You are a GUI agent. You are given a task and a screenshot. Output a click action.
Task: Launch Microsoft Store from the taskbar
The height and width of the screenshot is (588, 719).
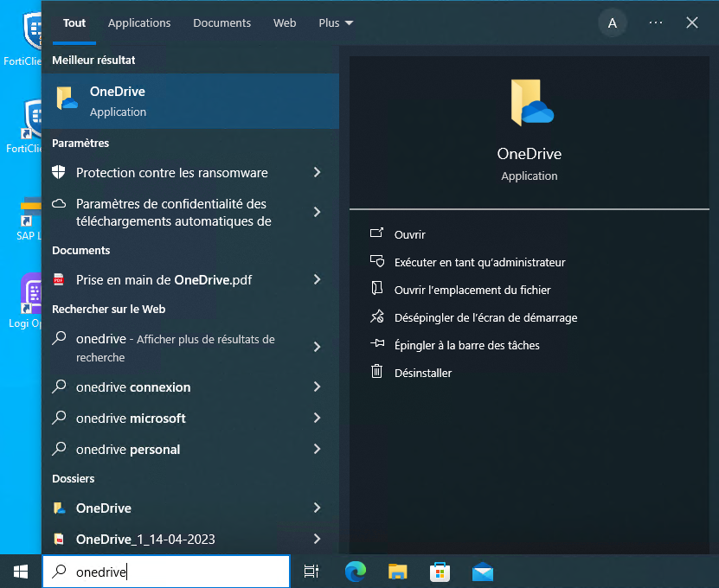[x=440, y=572]
